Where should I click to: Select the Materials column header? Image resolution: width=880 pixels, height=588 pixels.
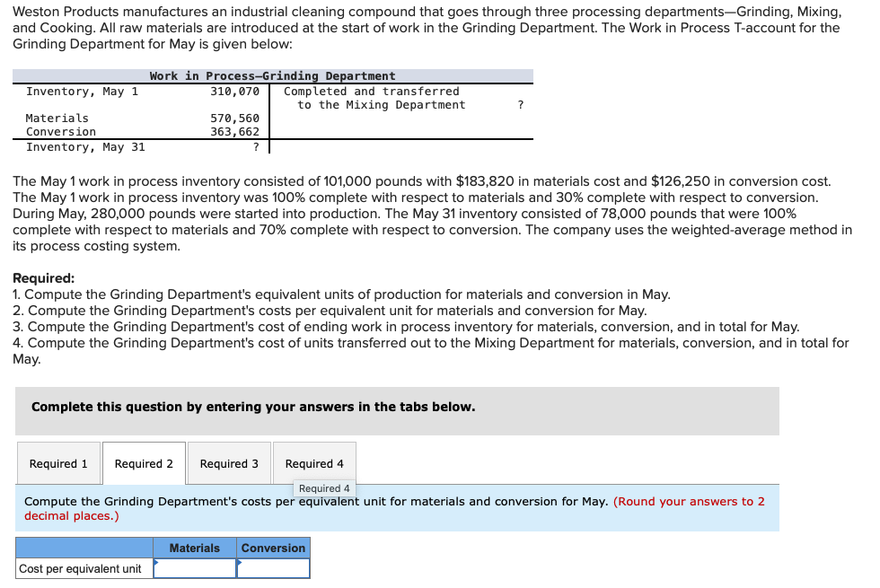coord(195,549)
